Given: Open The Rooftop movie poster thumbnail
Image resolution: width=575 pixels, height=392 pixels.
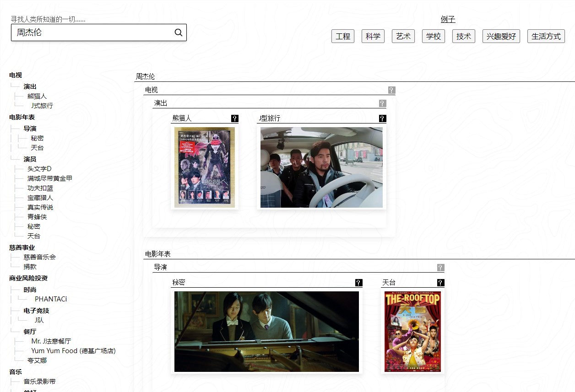Looking at the screenshot, I should click(413, 332).
